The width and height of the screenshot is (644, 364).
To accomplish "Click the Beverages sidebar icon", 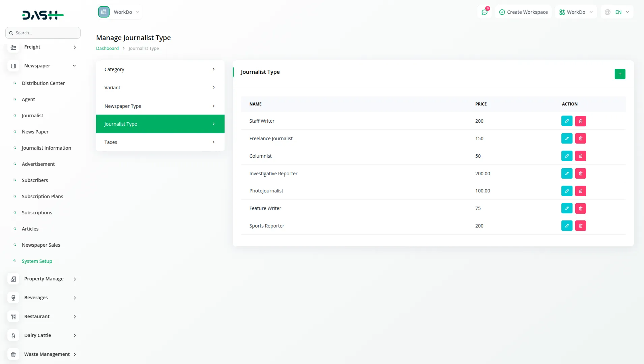I will (13, 298).
